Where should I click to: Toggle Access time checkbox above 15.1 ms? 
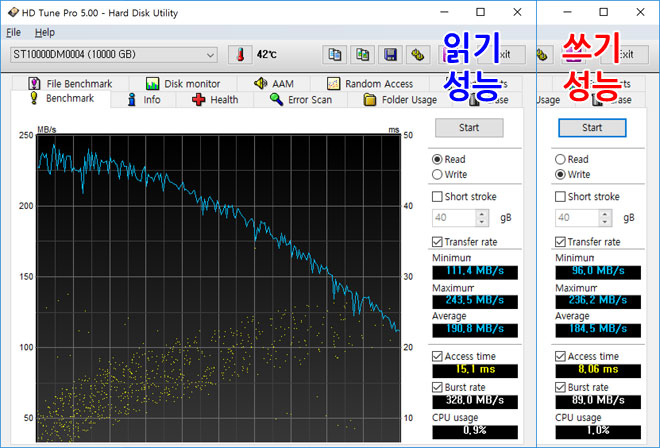tap(437, 356)
